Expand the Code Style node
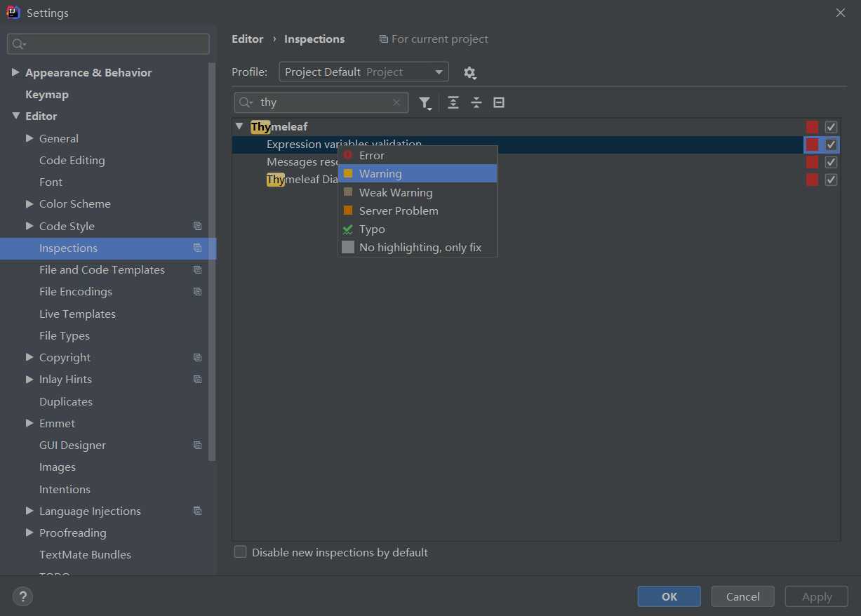This screenshot has height=616, width=861. [x=29, y=225]
